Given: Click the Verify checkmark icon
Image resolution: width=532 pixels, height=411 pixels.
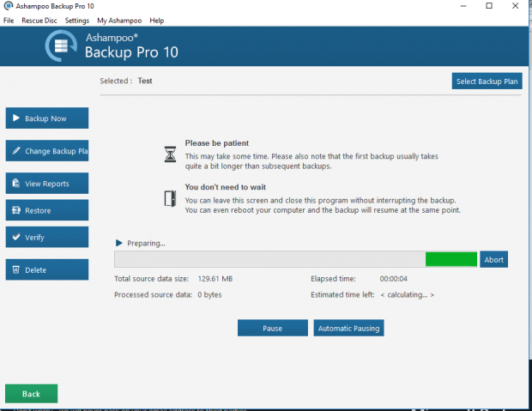Looking at the screenshot, I should (x=15, y=238).
